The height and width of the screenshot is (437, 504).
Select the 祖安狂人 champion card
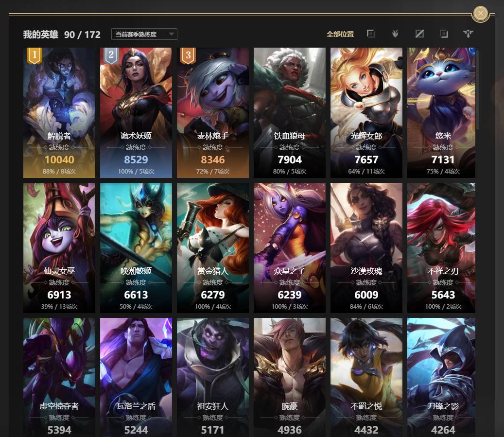coord(213,378)
